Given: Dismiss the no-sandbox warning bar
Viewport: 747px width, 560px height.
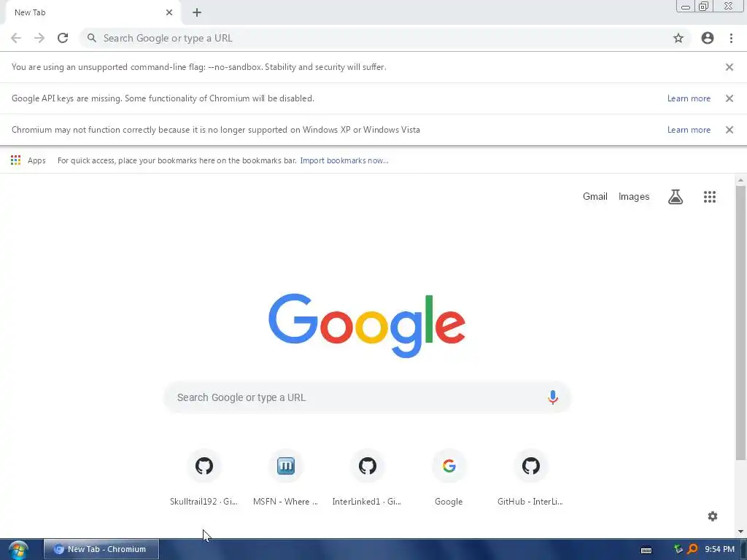Looking at the screenshot, I should tap(729, 67).
